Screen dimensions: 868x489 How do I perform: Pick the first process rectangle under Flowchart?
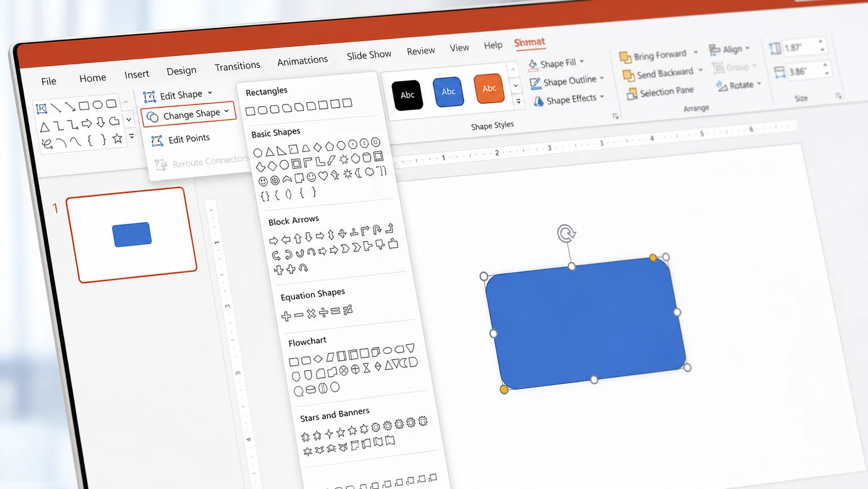pyautogui.click(x=294, y=361)
